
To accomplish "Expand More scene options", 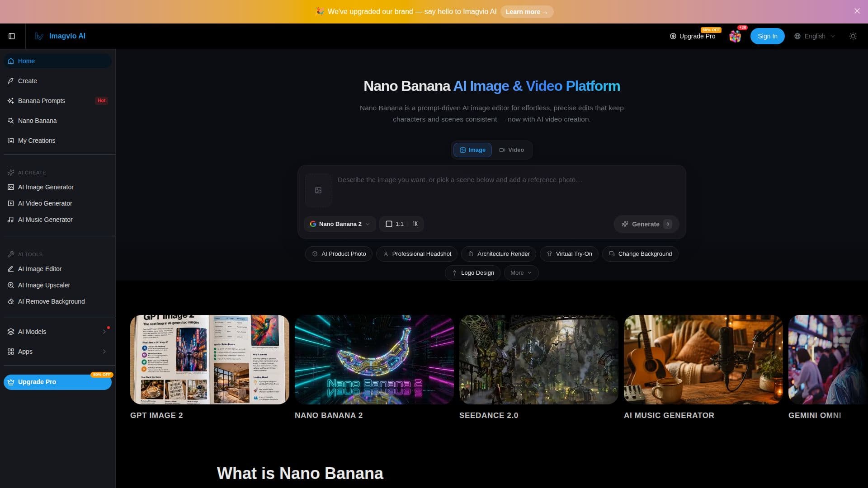I will (521, 273).
